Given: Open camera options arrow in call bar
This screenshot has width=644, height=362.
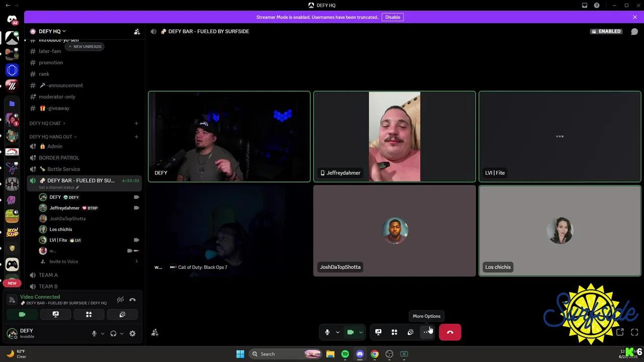Looking at the screenshot, I should coord(361,332).
